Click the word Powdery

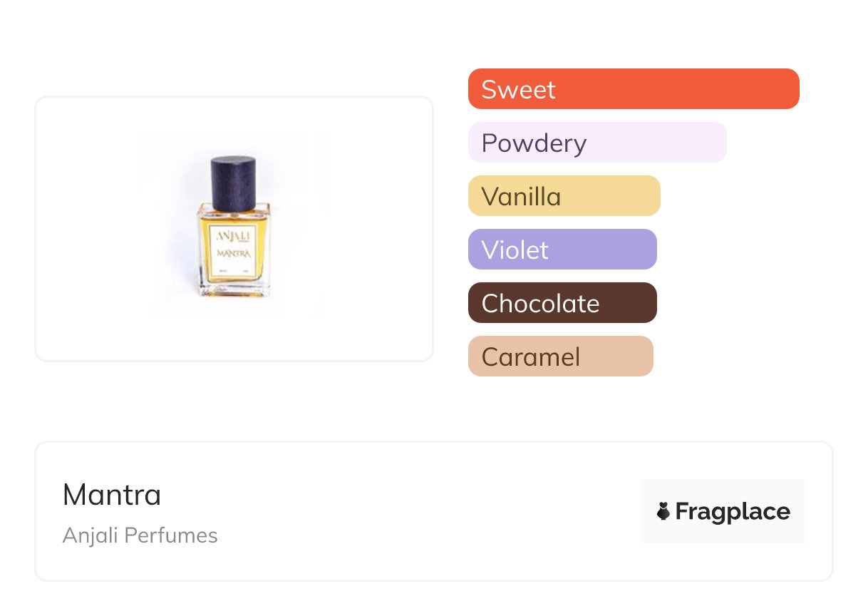(534, 143)
